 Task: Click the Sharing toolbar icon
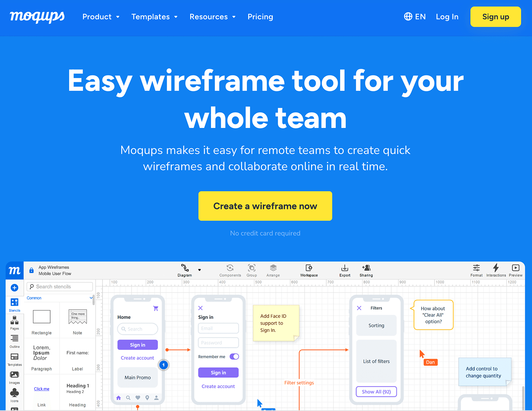366,270
